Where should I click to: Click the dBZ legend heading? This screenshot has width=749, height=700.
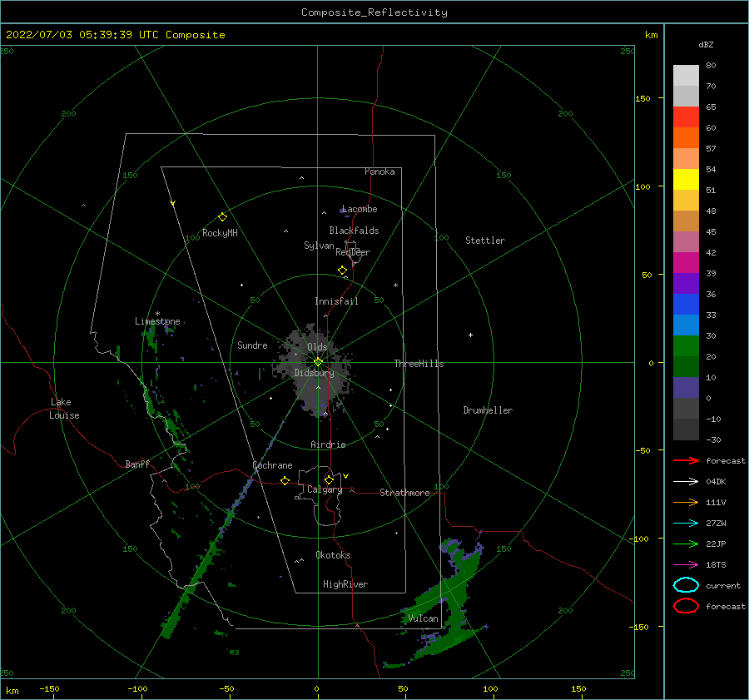point(706,44)
